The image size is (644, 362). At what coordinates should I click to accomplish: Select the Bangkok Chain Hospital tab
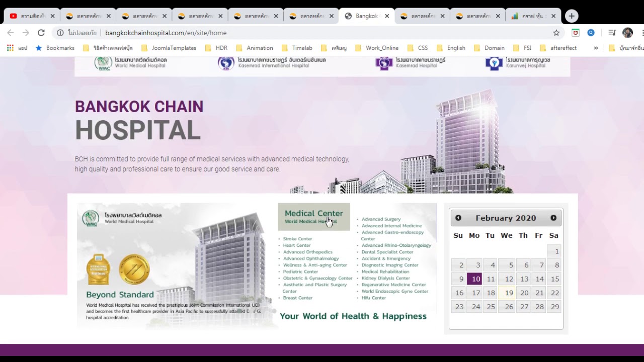point(366,16)
